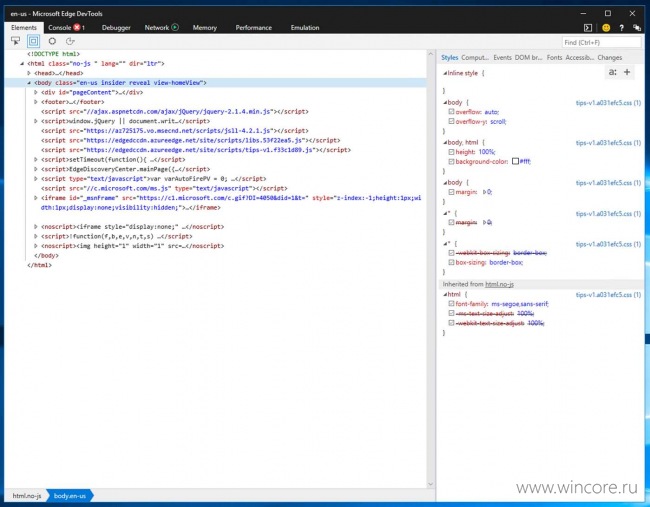
Task: Open the Memory tab
Action: point(205,28)
